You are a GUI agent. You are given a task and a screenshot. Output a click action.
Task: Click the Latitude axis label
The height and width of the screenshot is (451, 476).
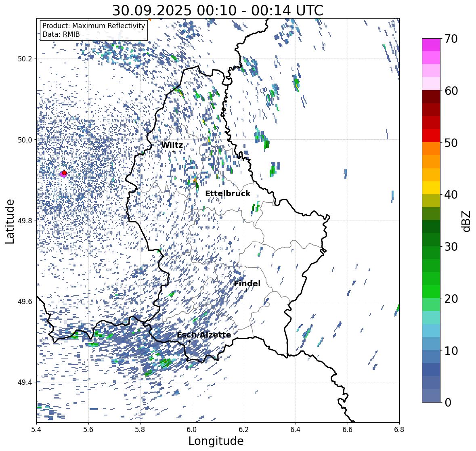(10, 222)
